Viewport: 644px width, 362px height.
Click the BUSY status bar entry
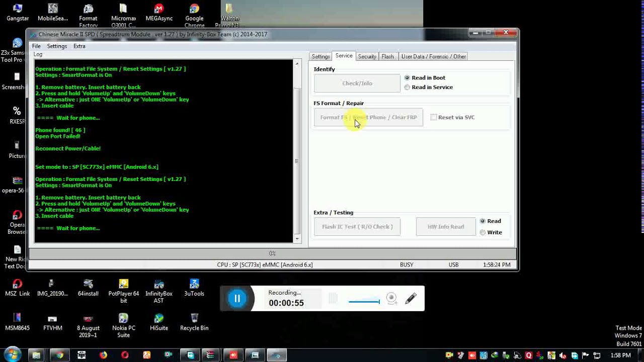[407, 265]
